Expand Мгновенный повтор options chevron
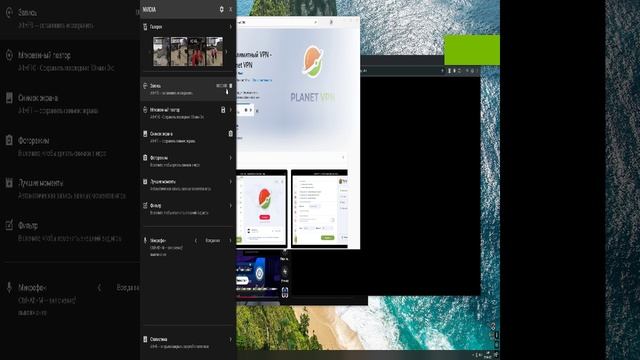This screenshot has width=640, height=360. (x=231, y=110)
